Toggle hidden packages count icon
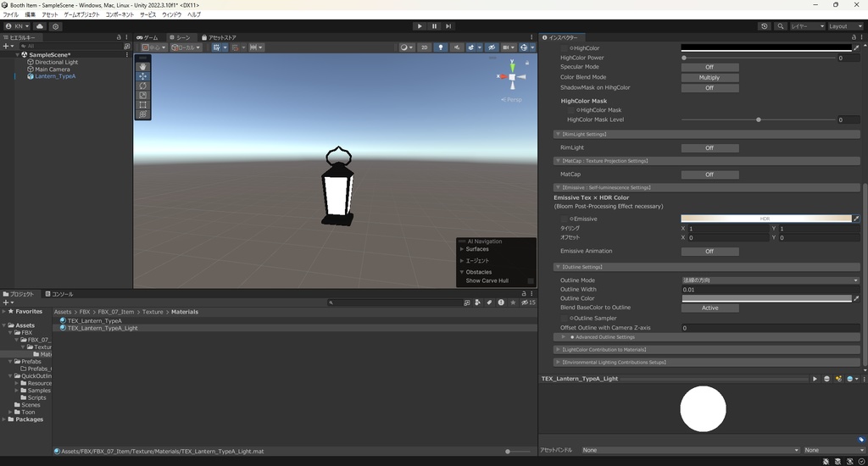Screen dimensions: 868x466 click(x=528, y=302)
